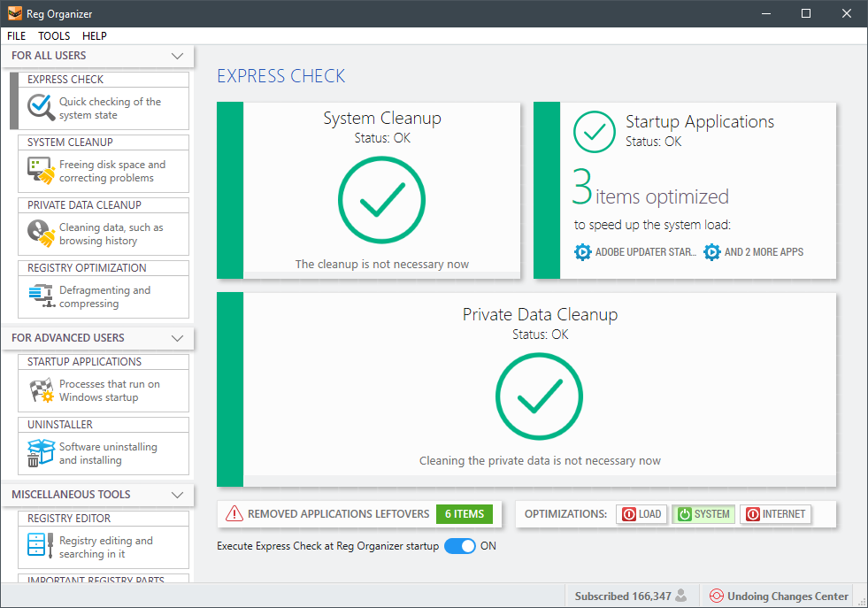The width and height of the screenshot is (868, 608).
Task: Open the REGISTRY EDITOR sidebar heading
Action: (69, 519)
